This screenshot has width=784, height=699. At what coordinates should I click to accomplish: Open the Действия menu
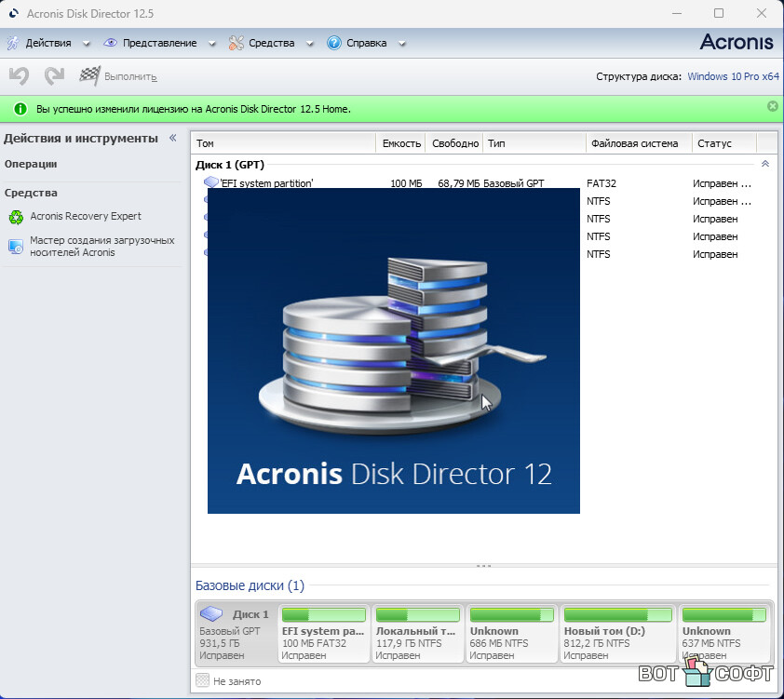click(48, 43)
